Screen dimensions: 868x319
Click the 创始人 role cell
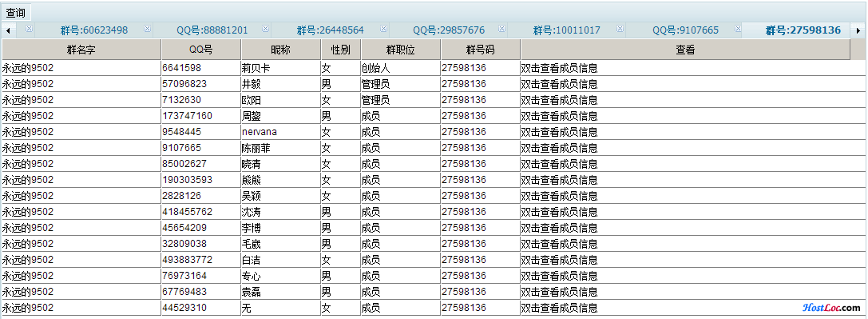(401, 68)
